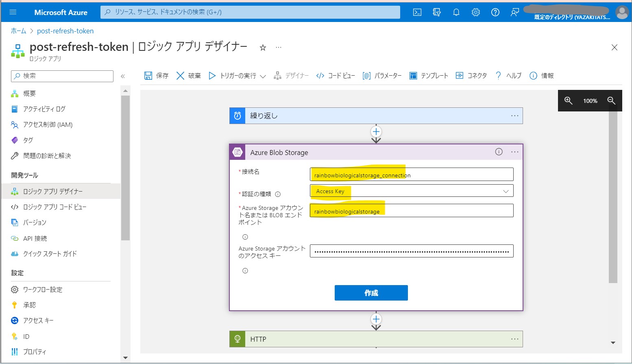Open ヘルプ in the designer toolbar
The width and height of the screenshot is (632, 364).
(x=508, y=76)
